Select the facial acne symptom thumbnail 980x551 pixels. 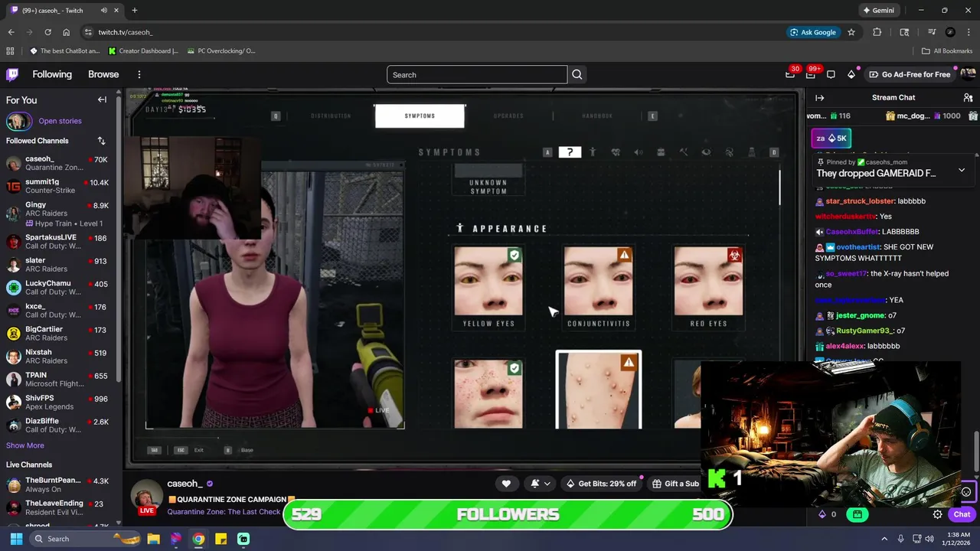488,394
